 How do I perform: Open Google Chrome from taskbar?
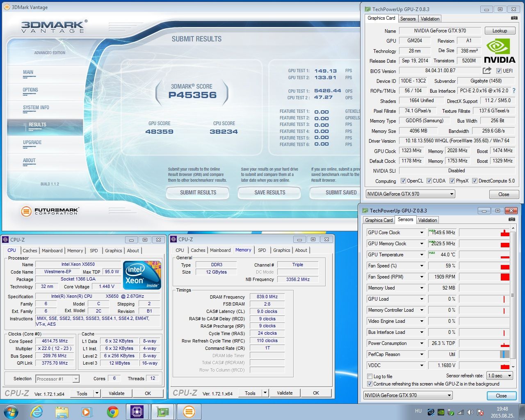tap(112, 412)
